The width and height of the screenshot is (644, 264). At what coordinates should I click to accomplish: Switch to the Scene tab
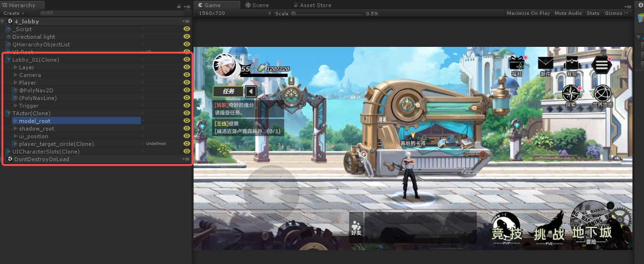coord(257,5)
